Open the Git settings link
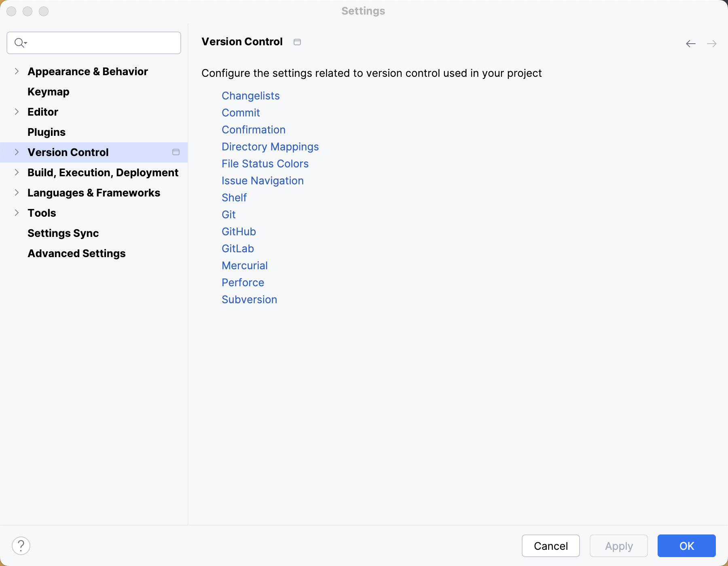The image size is (728, 566). [229, 215]
